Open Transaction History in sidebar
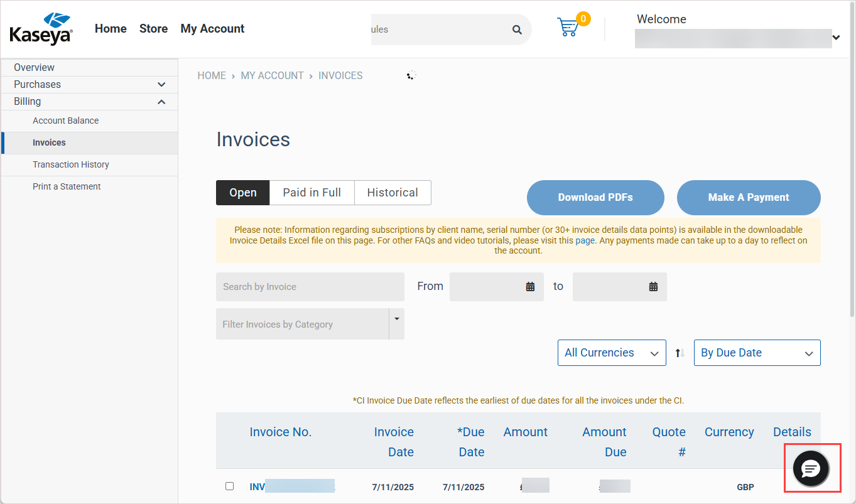The image size is (856, 504). pos(71,164)
